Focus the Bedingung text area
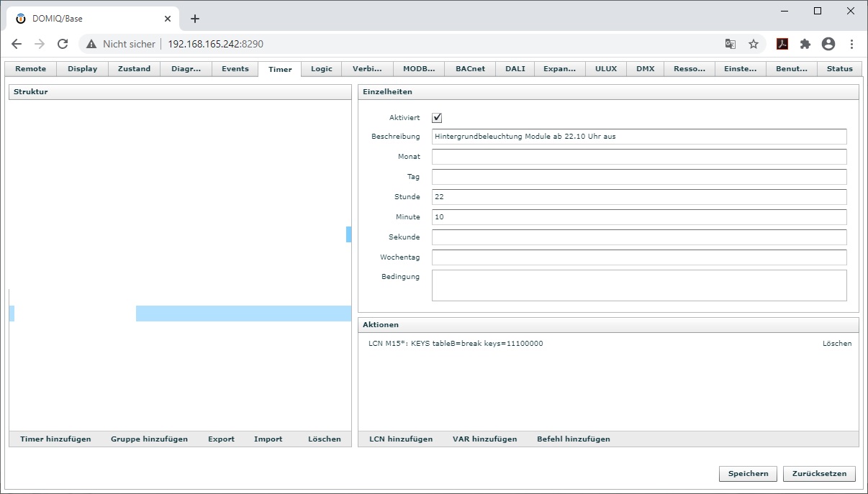Viewport: 868px width, 494px height. tap(638, 285)
